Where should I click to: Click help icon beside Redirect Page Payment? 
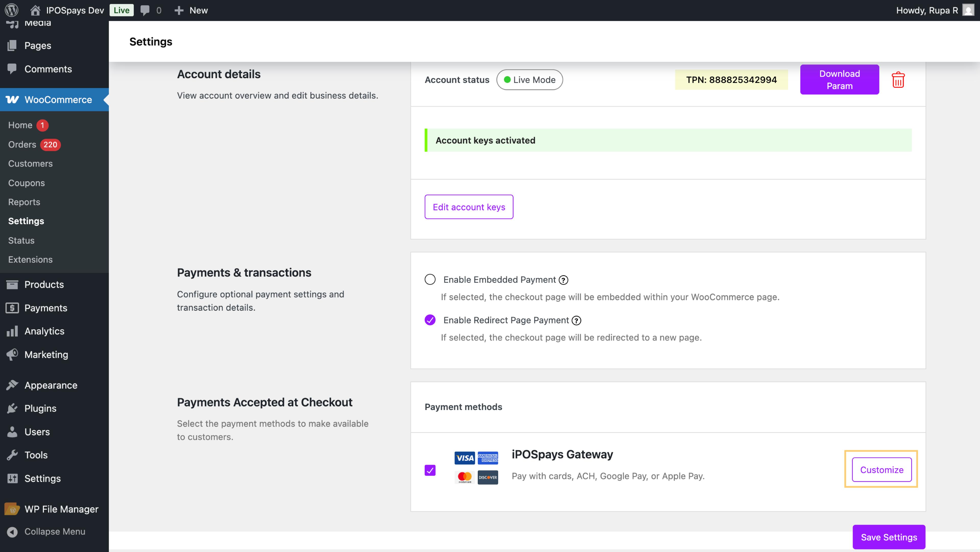coord(576,320)
